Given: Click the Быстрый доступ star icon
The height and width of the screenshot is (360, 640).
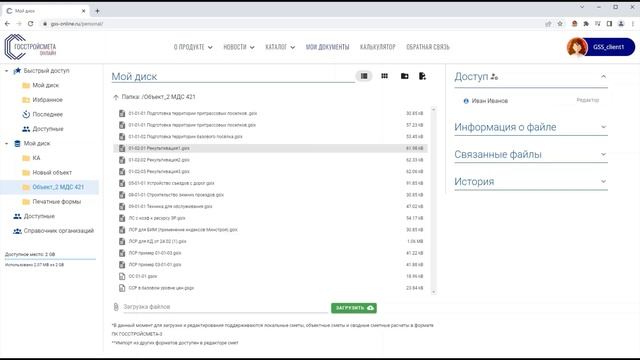Looking at the screenshot, I should click(x=17, y=71).
